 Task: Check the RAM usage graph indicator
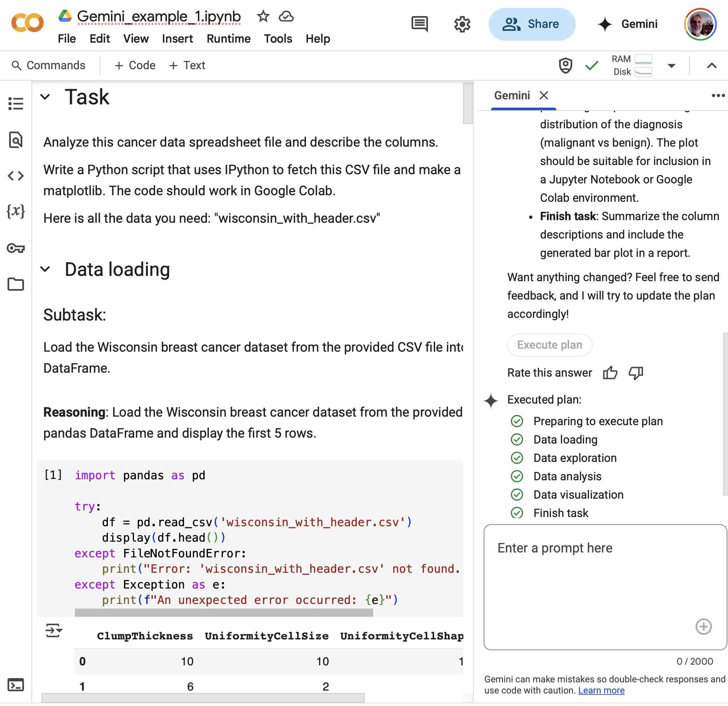click(x=643, y=59)
